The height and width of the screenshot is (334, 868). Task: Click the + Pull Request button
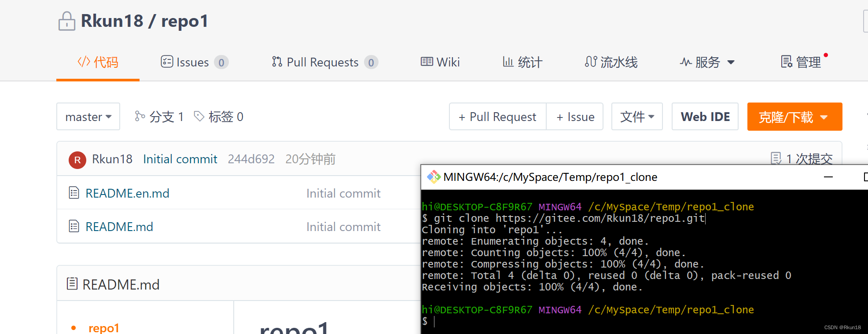point(497,117)
